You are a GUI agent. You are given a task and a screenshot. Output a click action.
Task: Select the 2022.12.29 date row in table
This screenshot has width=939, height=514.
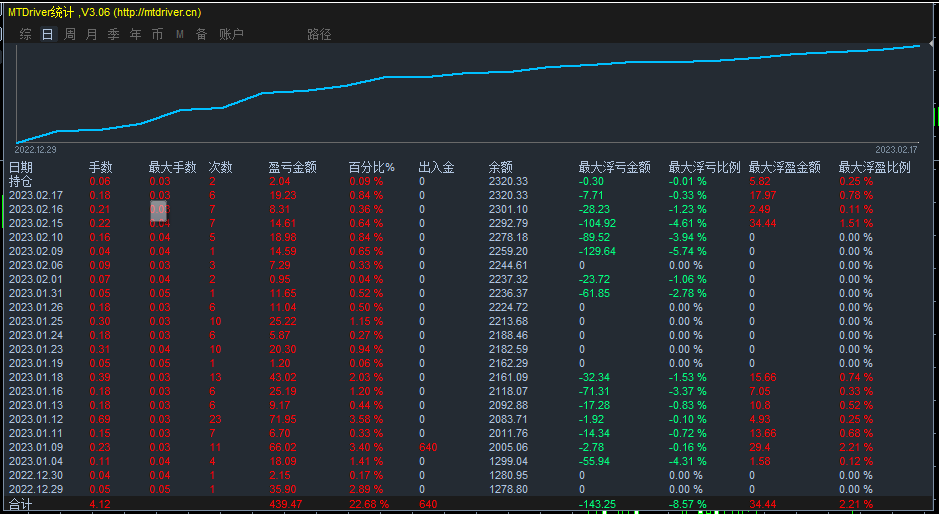coord(36,489)
